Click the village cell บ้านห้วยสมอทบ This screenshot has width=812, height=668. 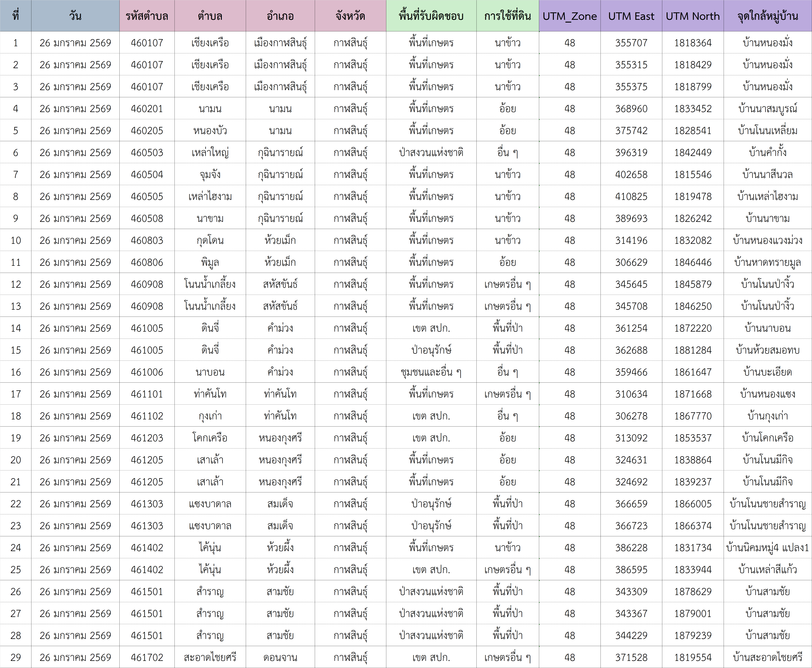(x=767, y=350)
